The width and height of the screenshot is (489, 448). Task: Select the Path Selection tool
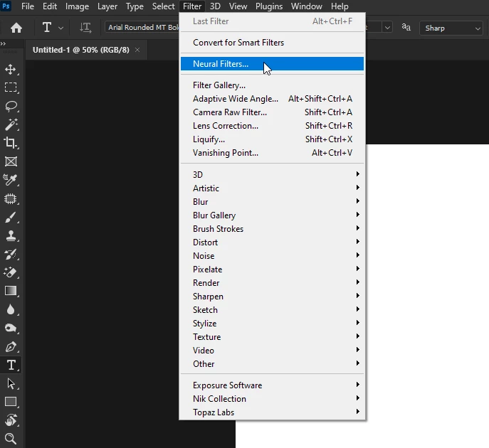[11, 383]
